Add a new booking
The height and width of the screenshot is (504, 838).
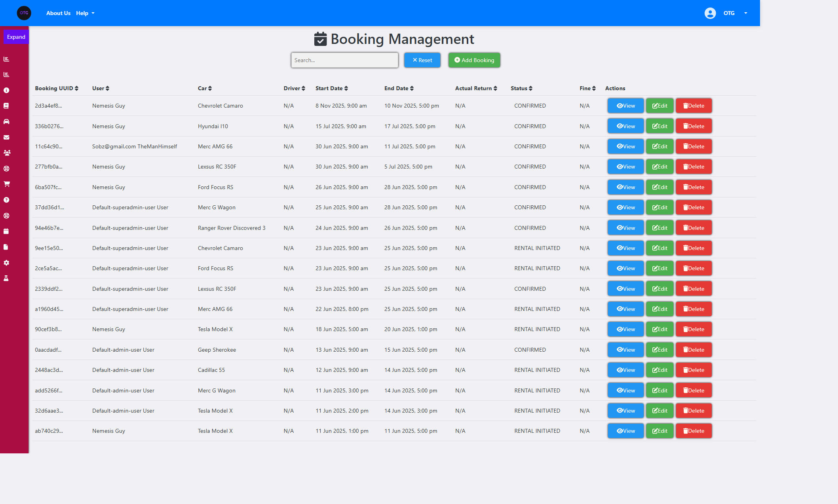[x=474, y=60]
